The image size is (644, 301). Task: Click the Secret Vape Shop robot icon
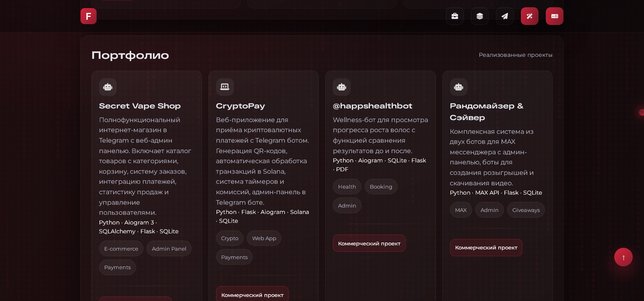[x=108, y=87]
